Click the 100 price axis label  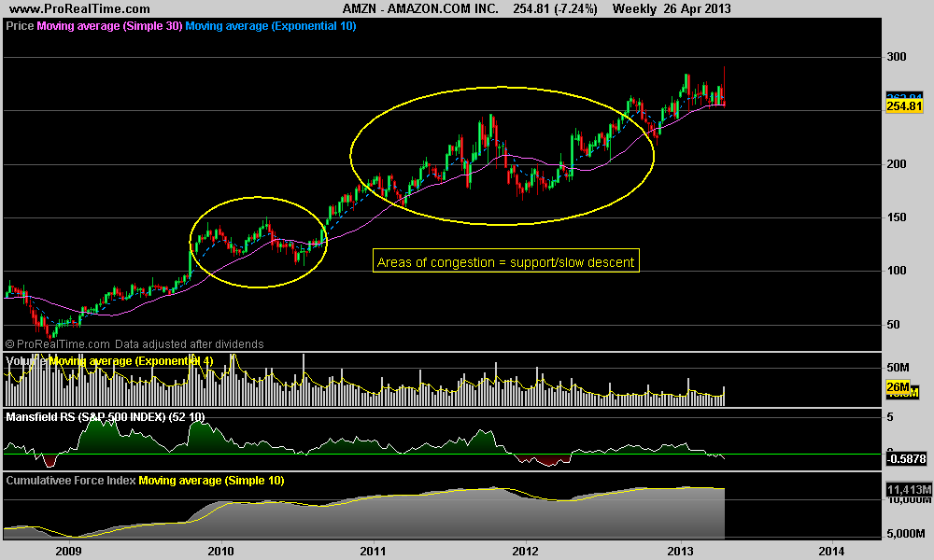tap(897, 271)
